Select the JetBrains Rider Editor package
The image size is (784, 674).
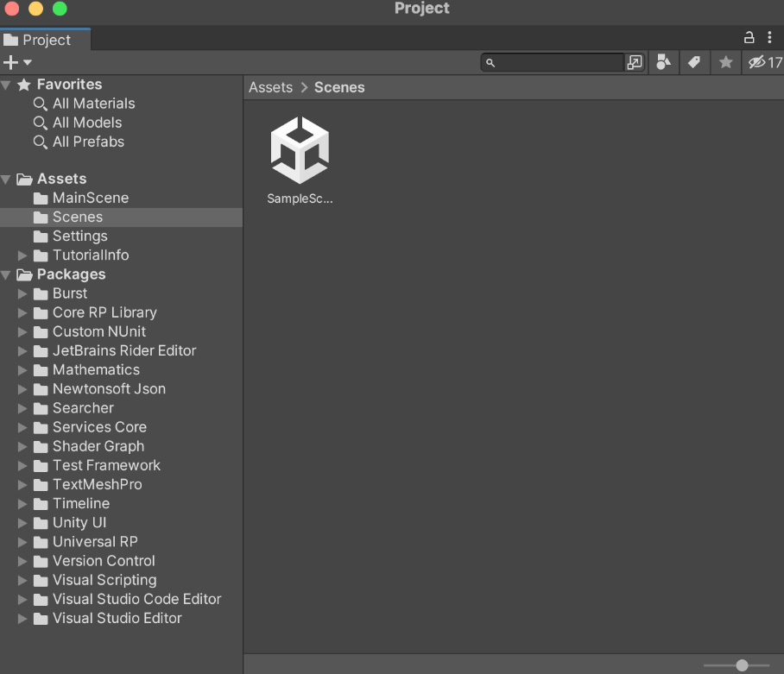coord(121,350)
